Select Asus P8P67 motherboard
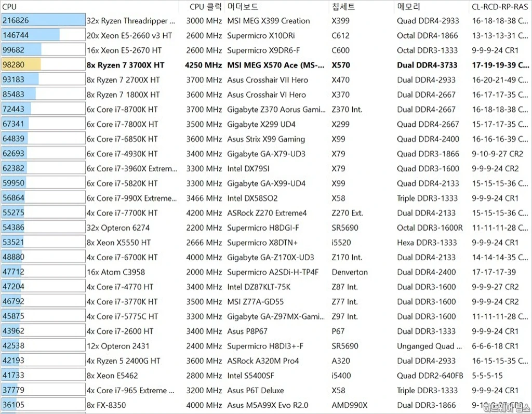 (247, 331)
